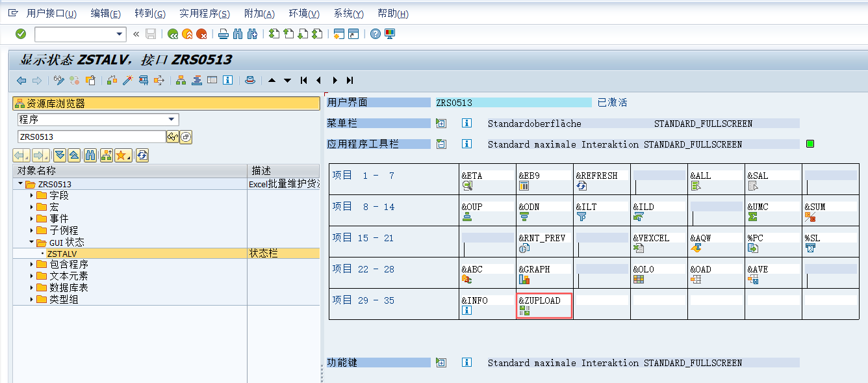Open the command field dropdown arrow
The width and height of the screenshot is (868, 383).
119,34
